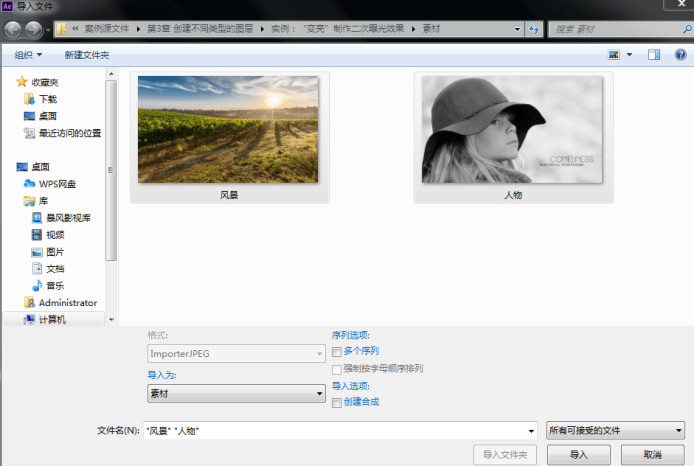Screen dimensions: 694x466
Task: Select 下载 folder in sidebar
Action: (41, 99)
